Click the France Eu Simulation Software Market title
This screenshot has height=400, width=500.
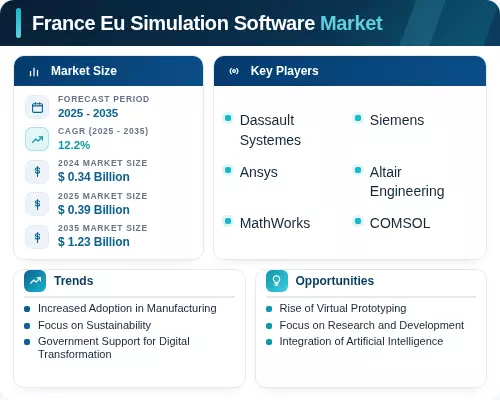(x=207, y=23)
